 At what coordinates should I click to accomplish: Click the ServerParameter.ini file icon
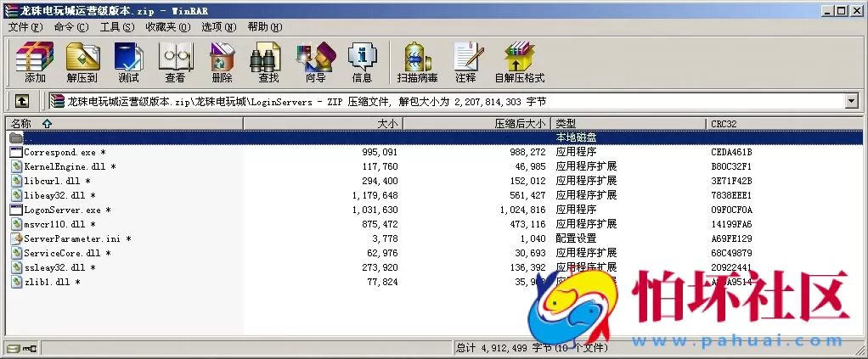[17, 239]
